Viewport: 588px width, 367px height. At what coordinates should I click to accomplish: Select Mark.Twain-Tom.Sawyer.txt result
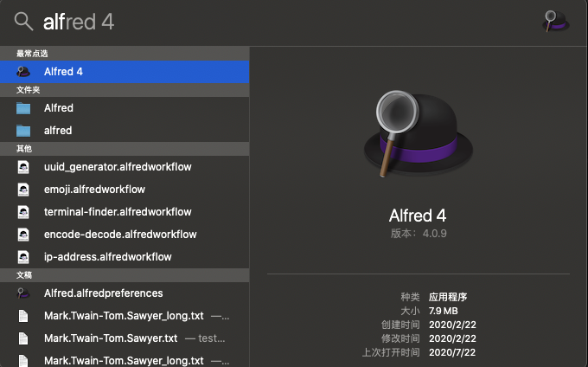125,338
